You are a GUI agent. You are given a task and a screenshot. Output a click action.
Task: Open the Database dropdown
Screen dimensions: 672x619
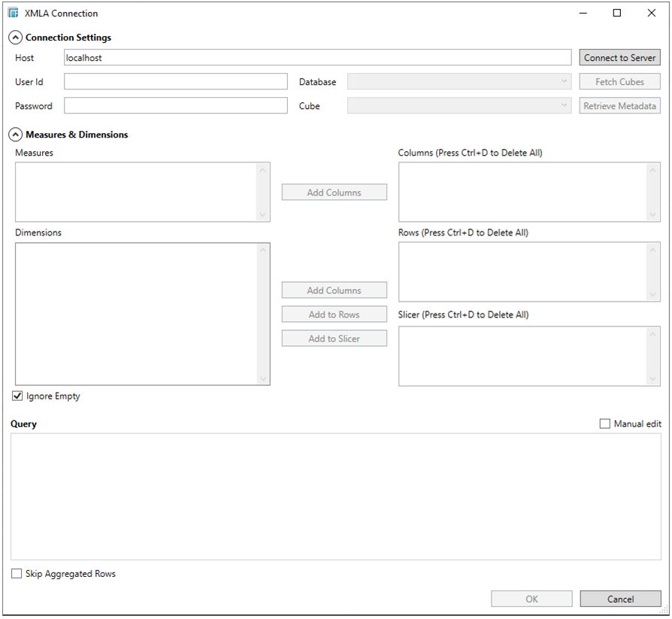[x=459, y=82]
